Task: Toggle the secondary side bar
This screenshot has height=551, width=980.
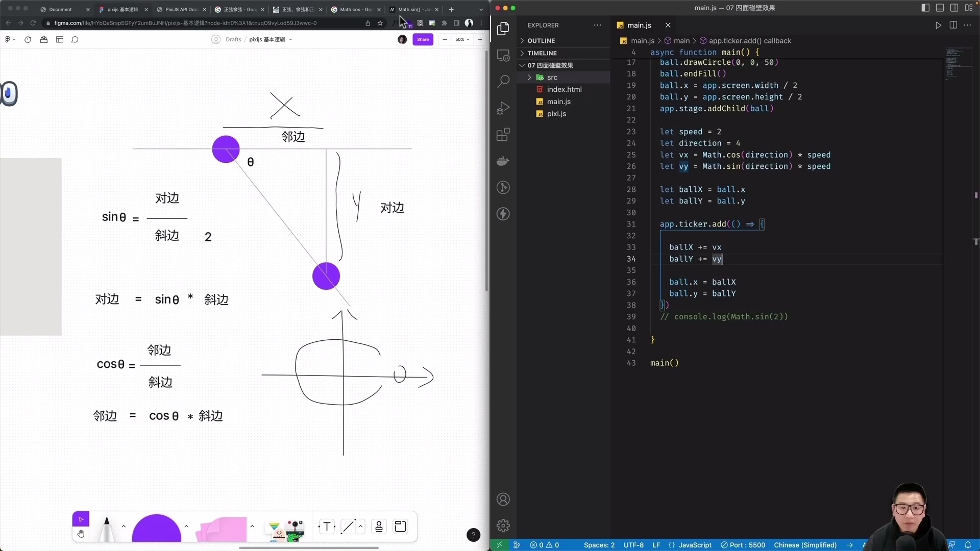Action: pyautogui.click(x=954, y=8)
